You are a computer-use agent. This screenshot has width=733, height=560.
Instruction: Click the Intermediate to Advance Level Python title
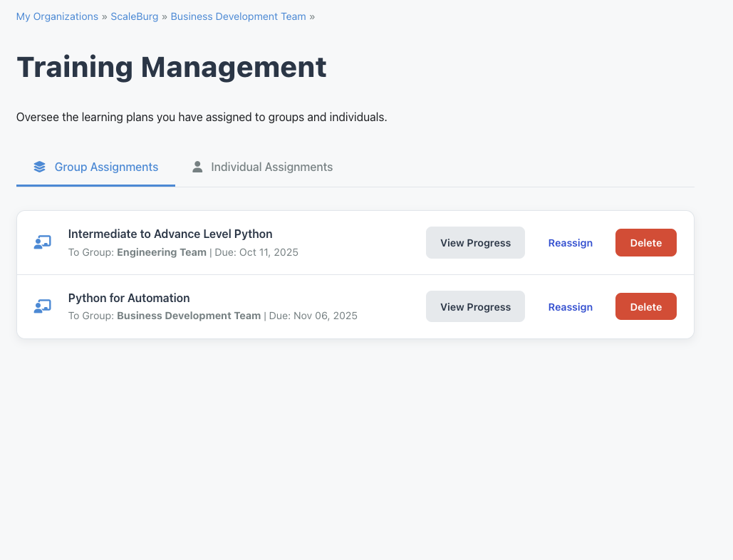pyautogui.click(x=170, y=234)
